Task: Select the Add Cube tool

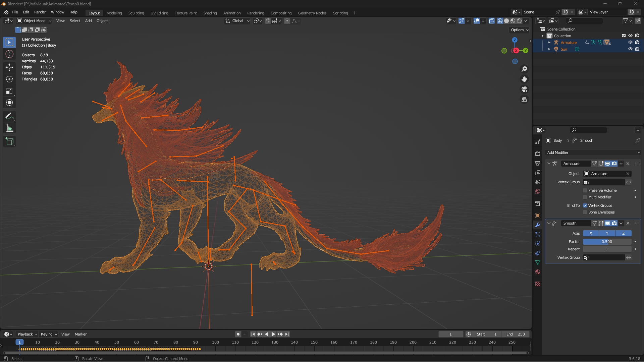Action: (9, 141)
